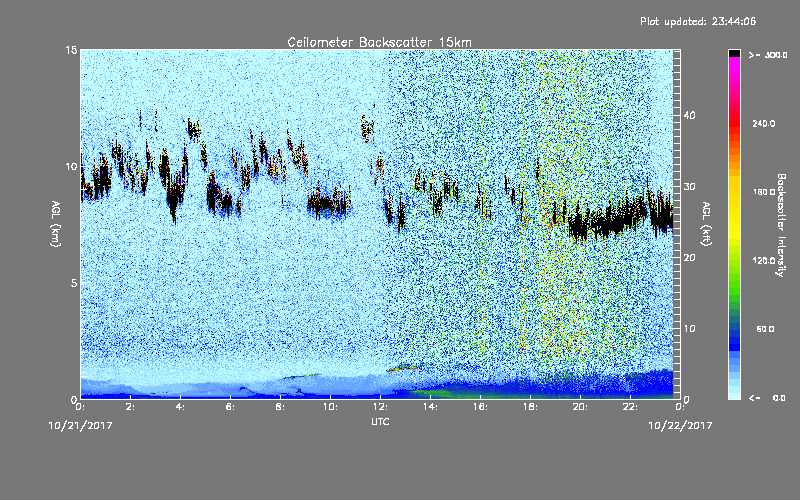Click the light cyan bottom of the colorbar

(734, 393)
